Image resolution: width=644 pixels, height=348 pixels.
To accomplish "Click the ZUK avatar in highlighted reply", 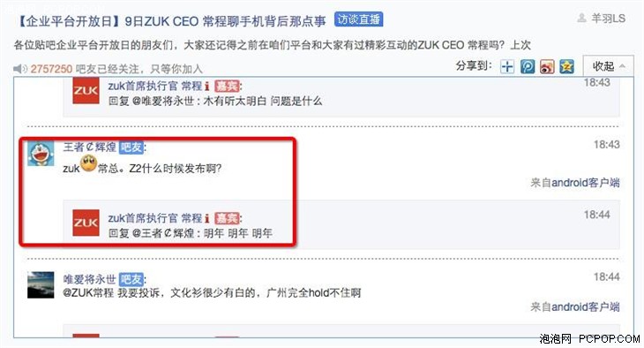I will pyautogui.click(x=86, y=223).
